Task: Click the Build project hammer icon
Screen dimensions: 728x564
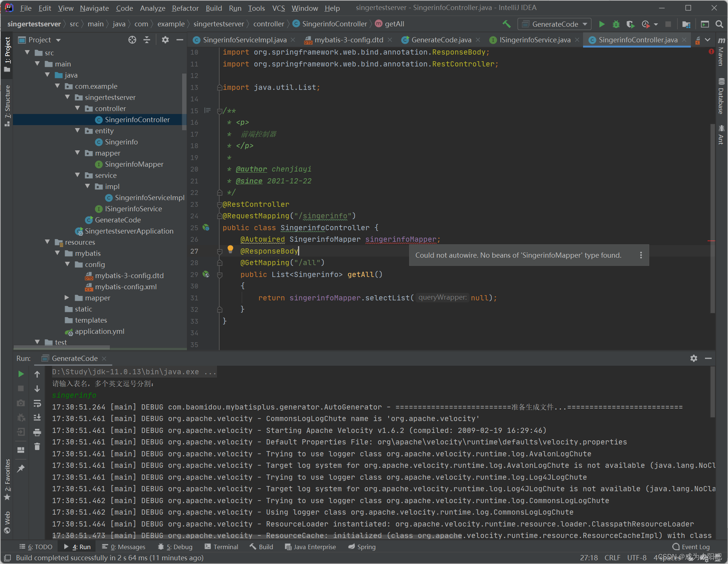Action: (507, 24)
